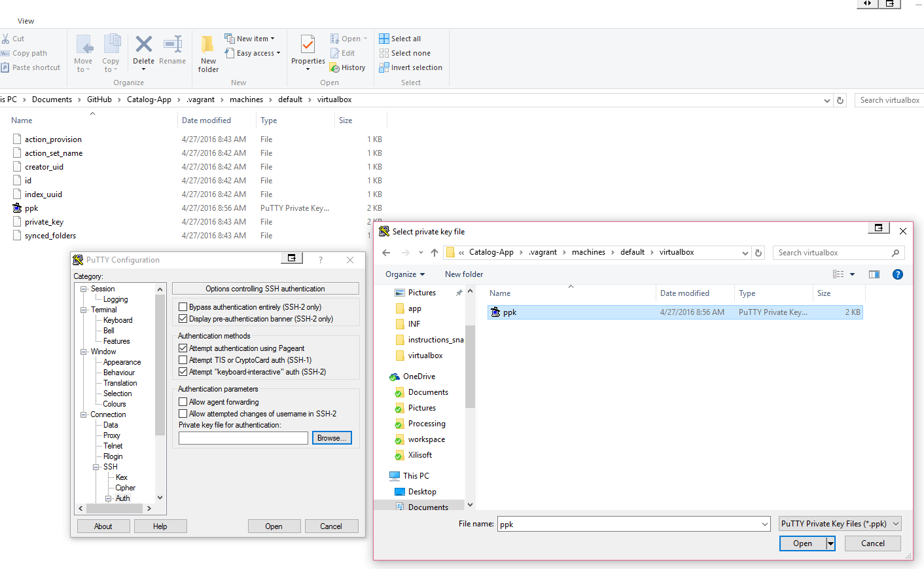The height and width of the screenshot is (569, 924).
Task: Click the private key file path field
Action: coord(243,438)
